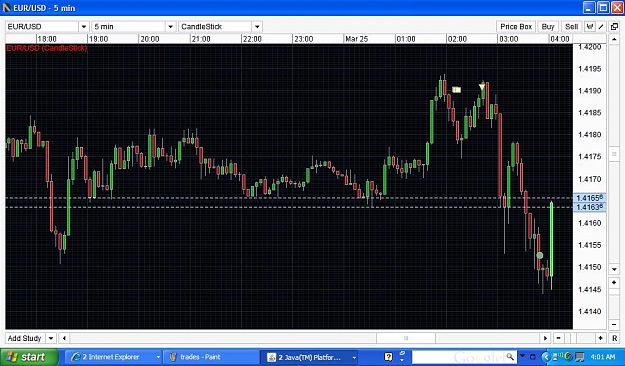Click the horizontal scrollbar thumb

pyautogui.click(x=406, y=338)
